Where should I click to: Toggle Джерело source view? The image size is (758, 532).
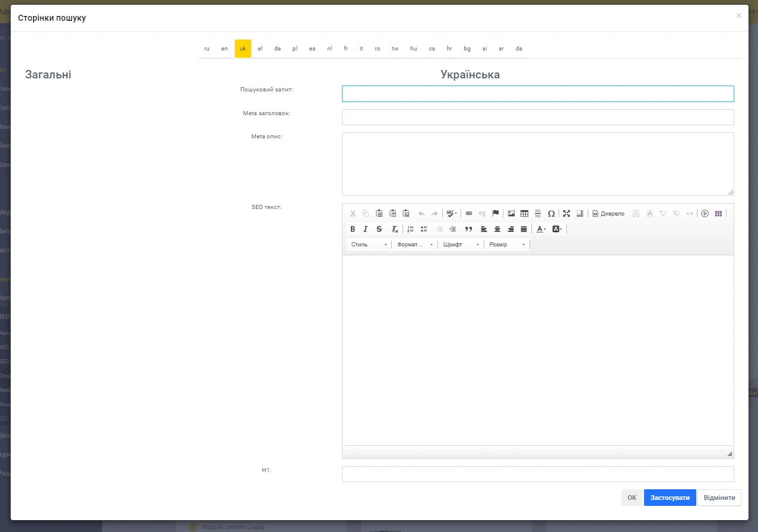608,214
